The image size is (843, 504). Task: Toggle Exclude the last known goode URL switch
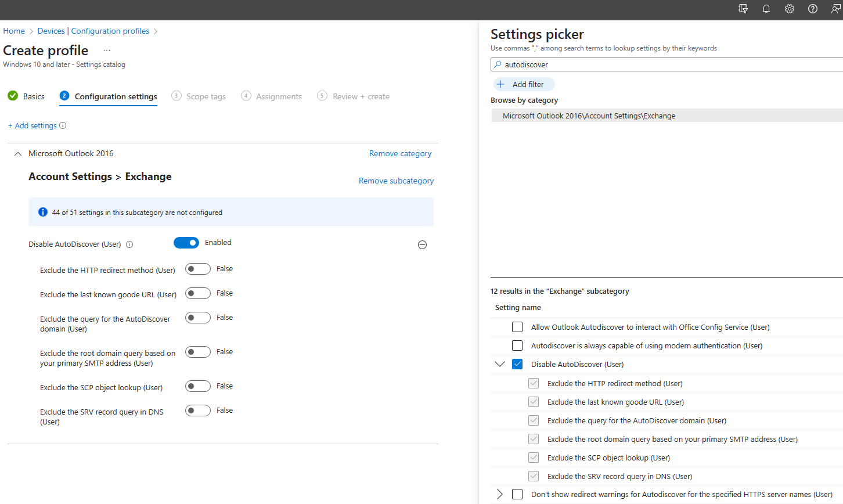click(198, 293)
